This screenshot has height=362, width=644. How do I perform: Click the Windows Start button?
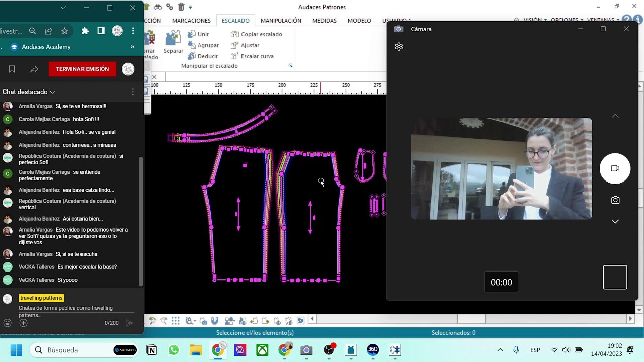pyautogui.click(x=16, y=350)
